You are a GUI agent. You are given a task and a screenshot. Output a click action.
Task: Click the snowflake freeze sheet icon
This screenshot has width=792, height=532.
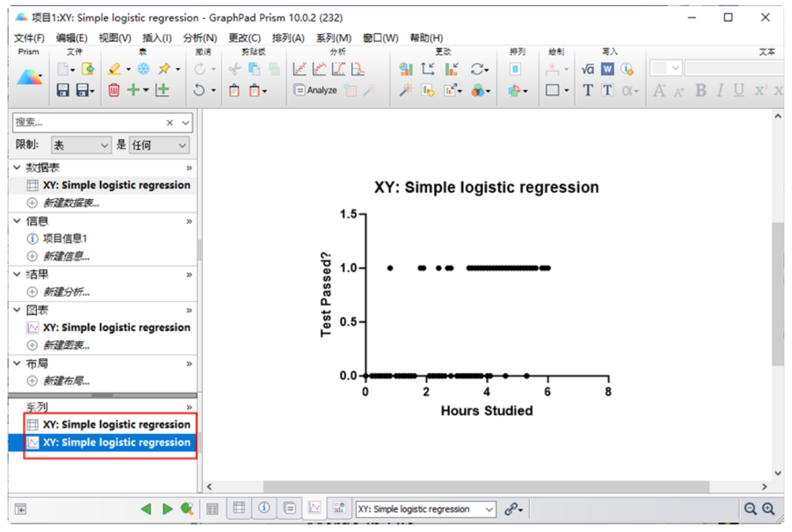(143, 69)
